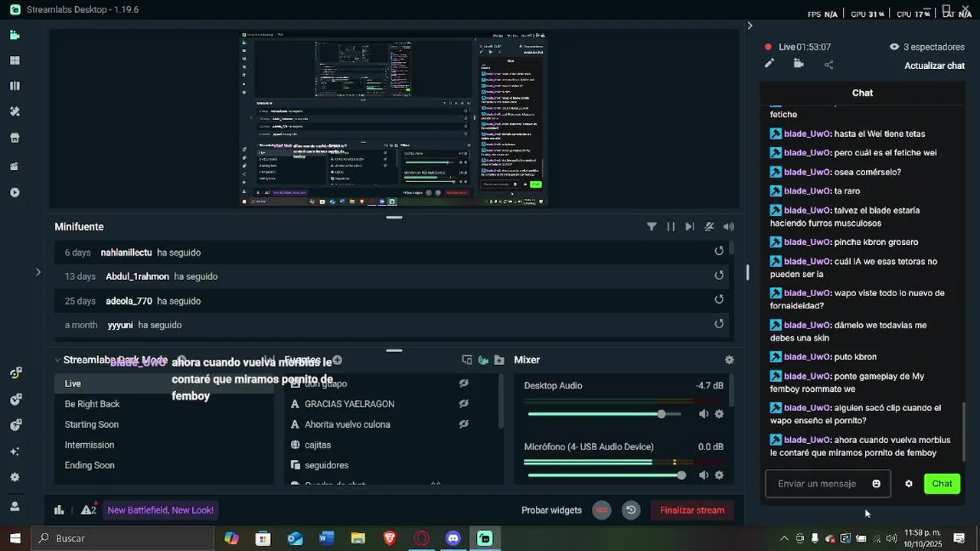Click the chat scrollbar

click(x=963, y=431)
